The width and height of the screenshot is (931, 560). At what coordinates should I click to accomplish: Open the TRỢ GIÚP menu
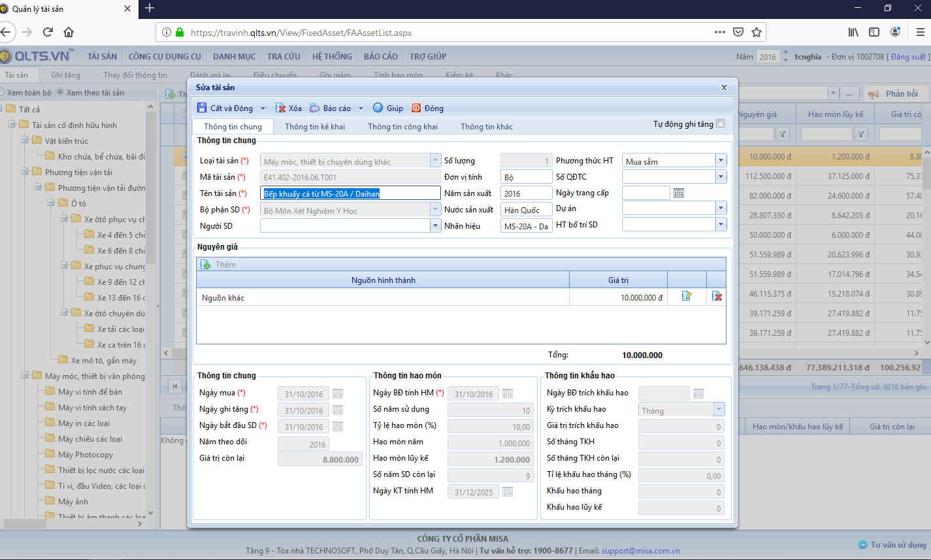pyautogui.click(x=428, y=57)
